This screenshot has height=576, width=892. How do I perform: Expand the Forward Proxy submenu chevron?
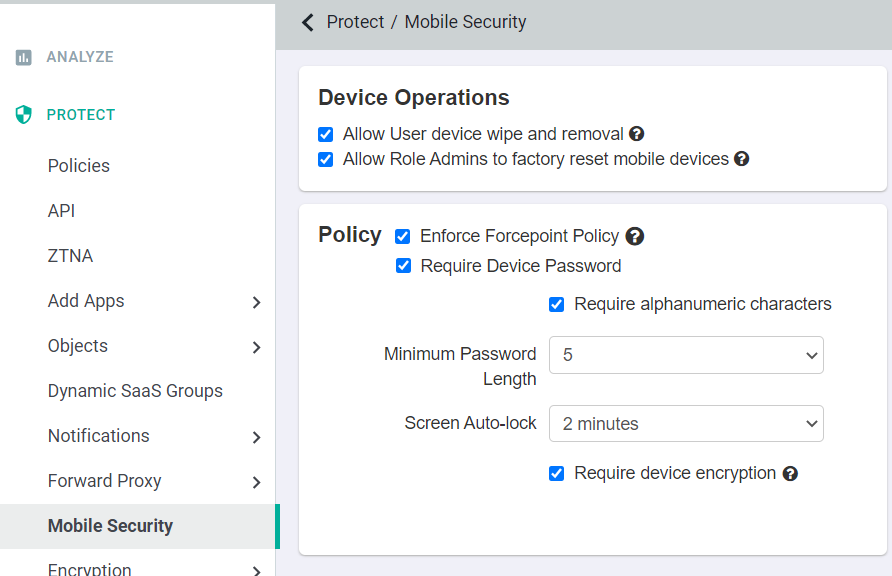point(257,483)
